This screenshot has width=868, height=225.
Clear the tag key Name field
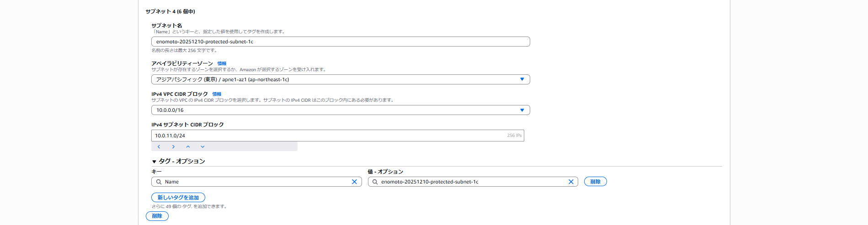click(354, 182)
